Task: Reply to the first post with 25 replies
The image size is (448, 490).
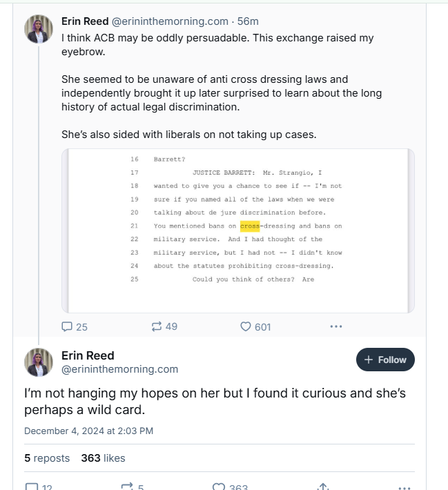Action: click(x=68, y=326)
